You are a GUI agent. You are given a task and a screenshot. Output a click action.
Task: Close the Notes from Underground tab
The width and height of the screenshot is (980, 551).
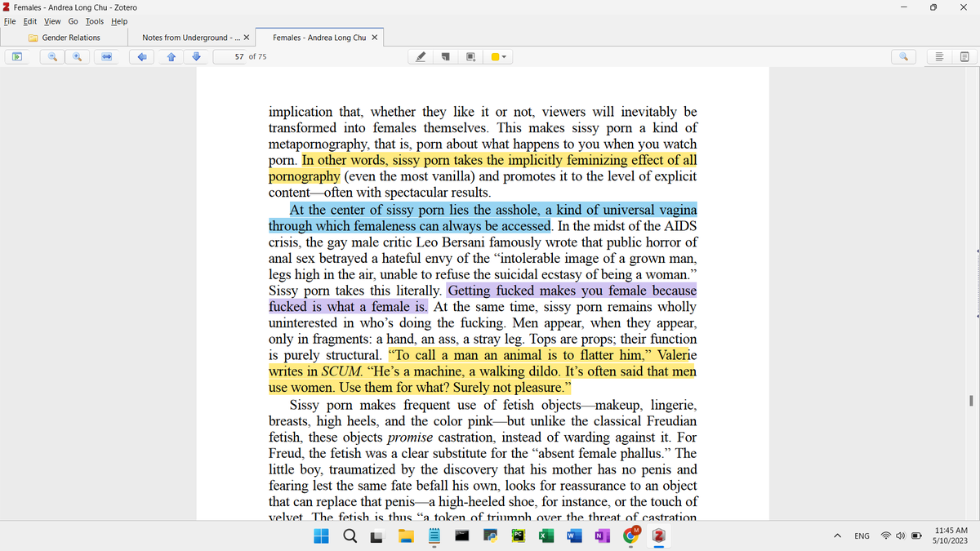246,38
